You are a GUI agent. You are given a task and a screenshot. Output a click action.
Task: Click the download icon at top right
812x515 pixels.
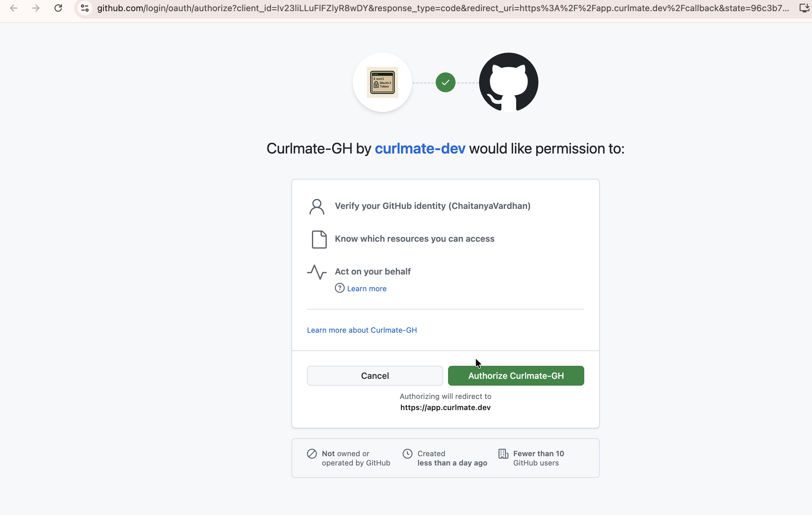pyautogui.click(x=804, y=8)
